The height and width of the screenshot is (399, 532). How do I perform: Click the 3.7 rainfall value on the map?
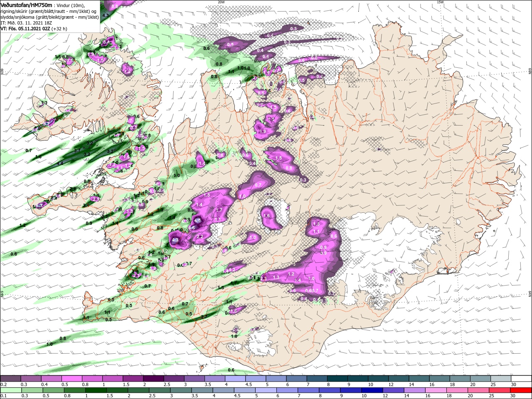(x=77, y=150)
